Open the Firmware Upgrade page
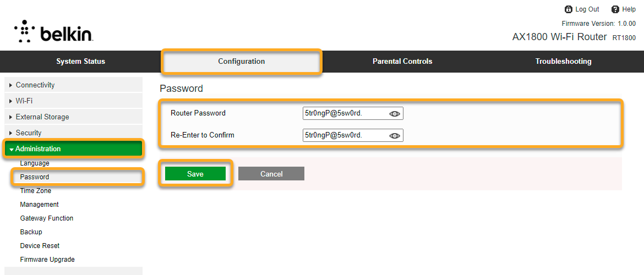 click(47, 260)
